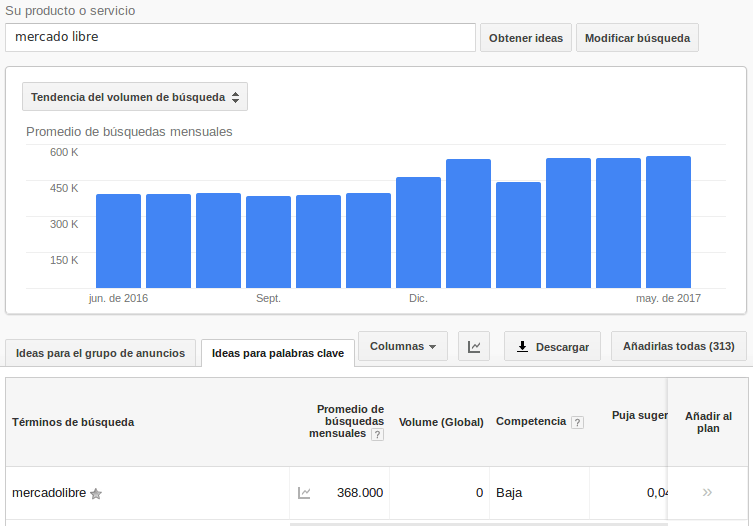This screenshot has width=753, height=526.
Task: Open help for Promedio de búsquedas mensuales
Action: pos(377,434)
